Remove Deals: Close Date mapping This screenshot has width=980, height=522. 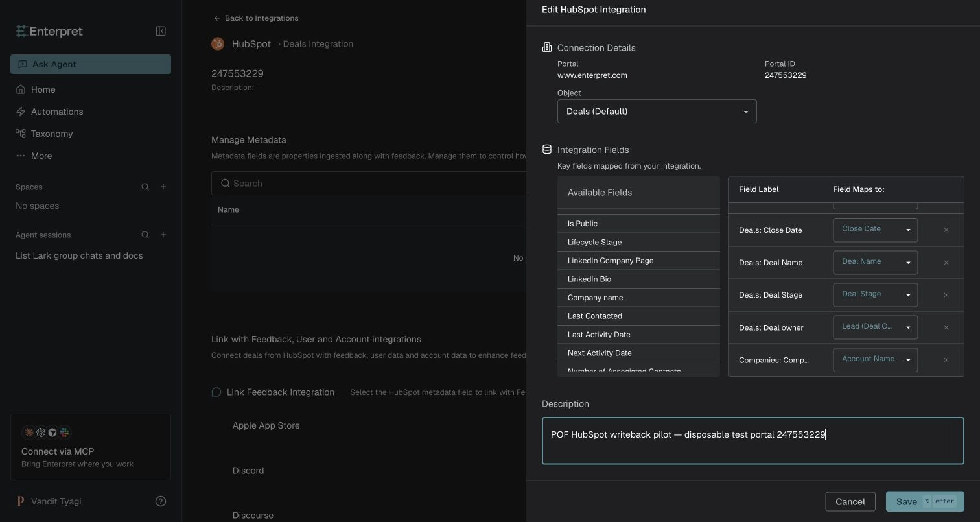pyautogui.click(x=946, y=230)
